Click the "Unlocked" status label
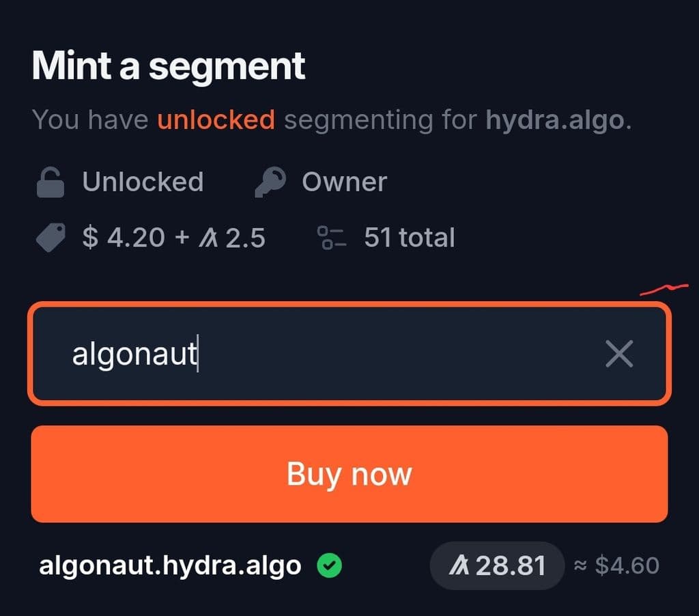Screen dimensions: 699x616 tap(143, 182)
